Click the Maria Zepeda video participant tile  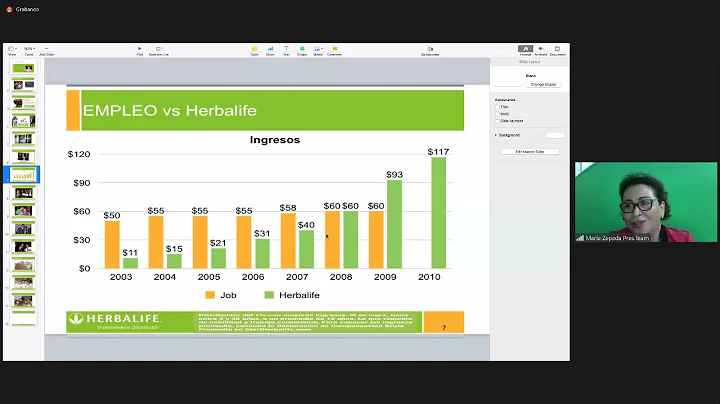(x=646, y=202)
